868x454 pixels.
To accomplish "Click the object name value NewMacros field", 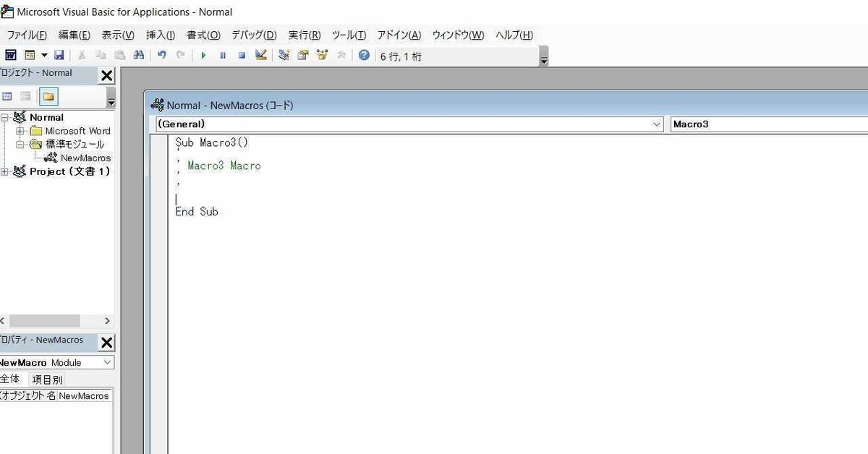I will pyautogui.click(x=85, y=395).
